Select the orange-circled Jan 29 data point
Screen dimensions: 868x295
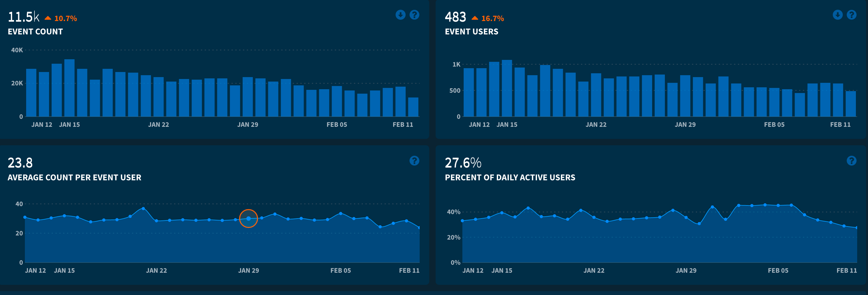point(248,219)
